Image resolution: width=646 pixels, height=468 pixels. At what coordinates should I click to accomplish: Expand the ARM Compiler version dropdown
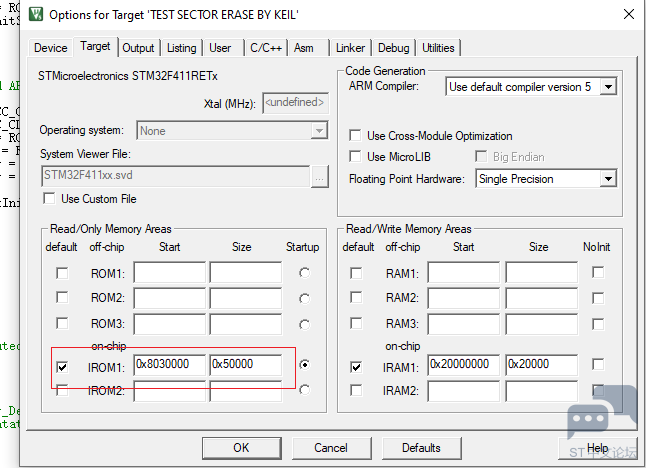point(608,87)
